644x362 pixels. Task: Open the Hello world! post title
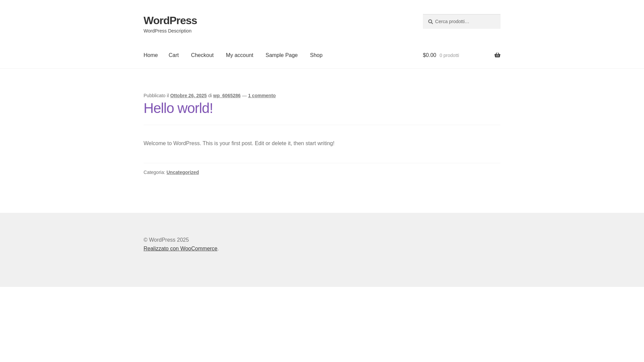pyautogui.click(x=178, y=108)
